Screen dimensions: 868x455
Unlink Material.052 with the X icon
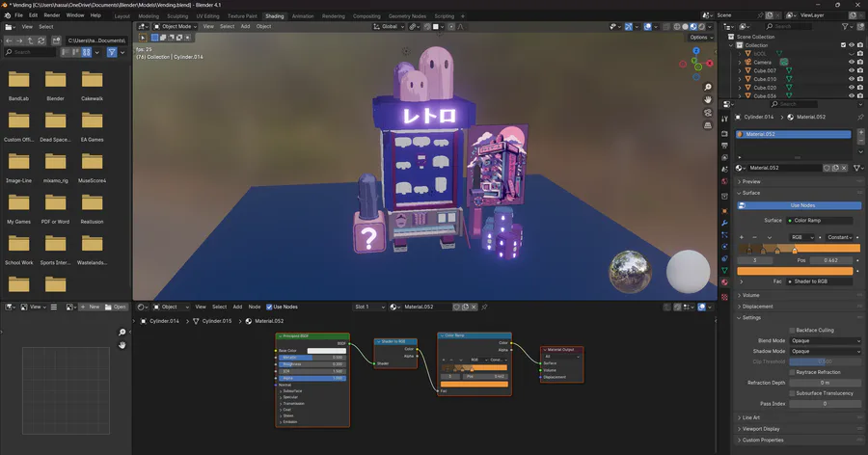pos(844,168)
